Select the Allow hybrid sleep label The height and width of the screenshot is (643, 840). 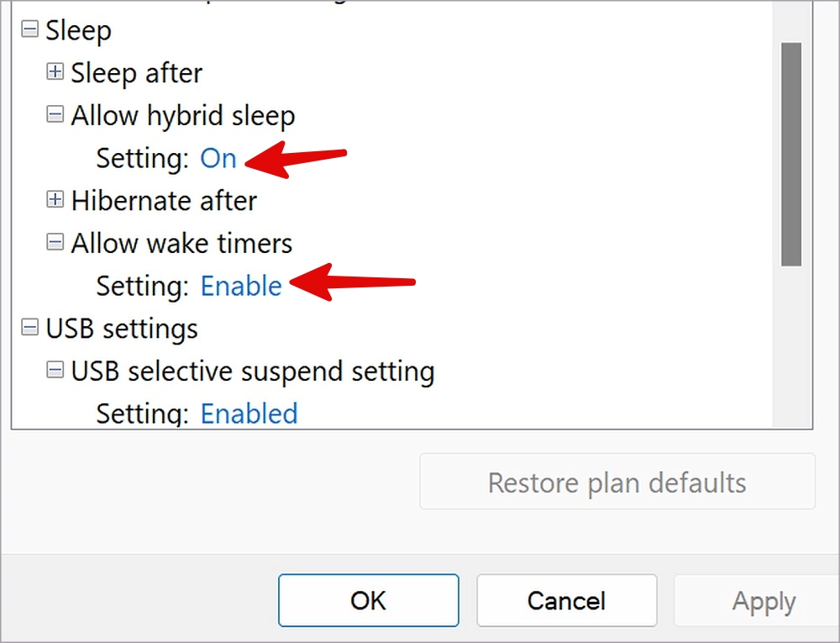coord(183,116)
